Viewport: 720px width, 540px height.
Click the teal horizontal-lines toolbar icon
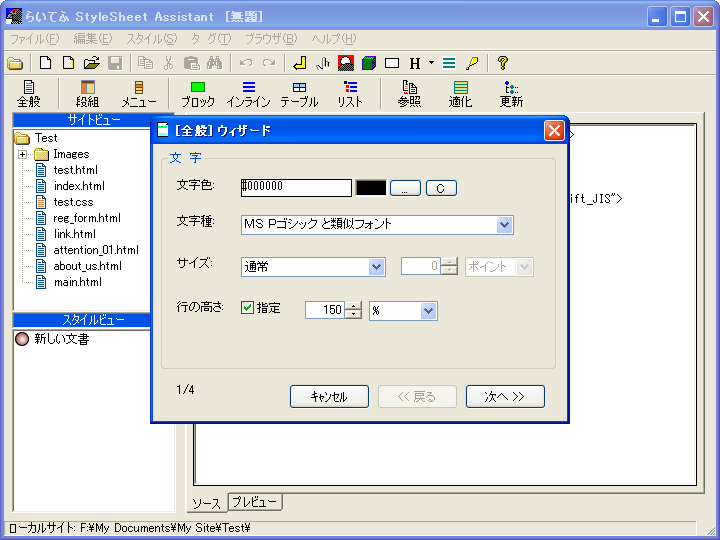pos(449,63)
